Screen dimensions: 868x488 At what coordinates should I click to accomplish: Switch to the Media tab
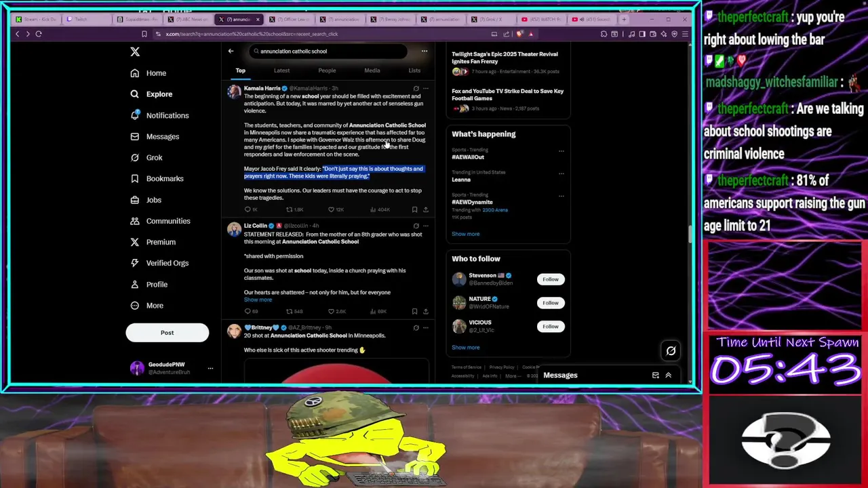click(372, 70)
